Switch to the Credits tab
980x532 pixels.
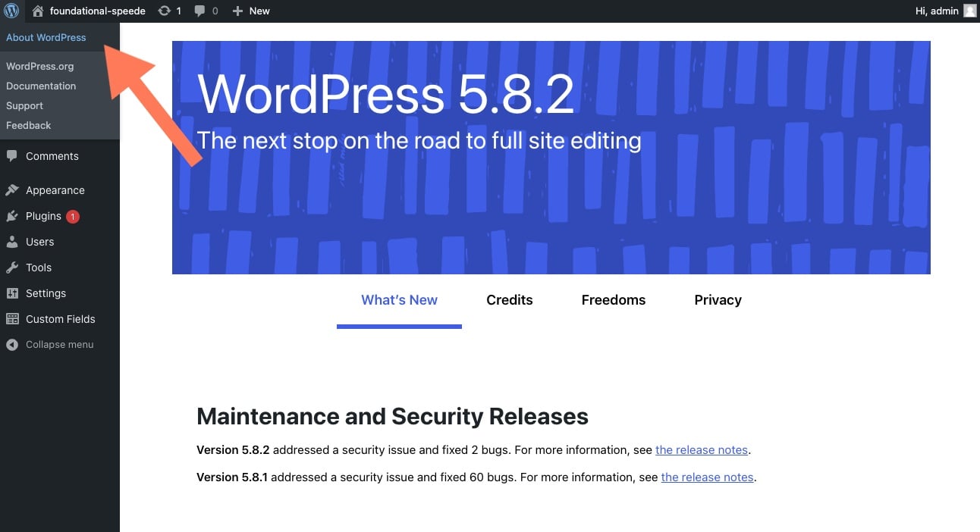(509, 299)
